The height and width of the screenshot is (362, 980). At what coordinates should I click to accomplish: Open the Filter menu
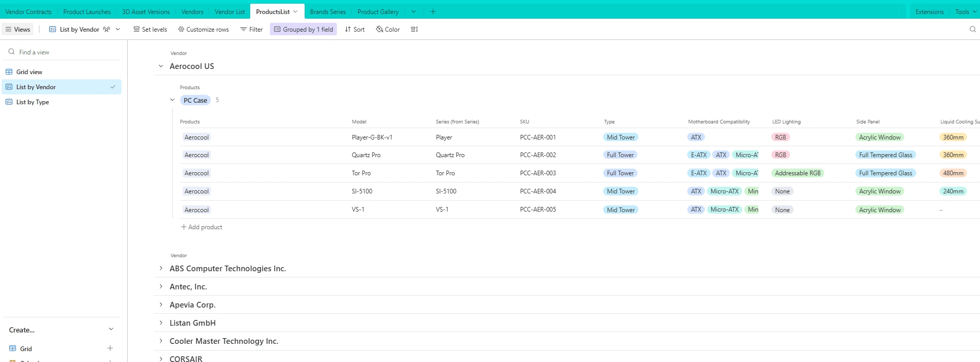coord(251,30)
